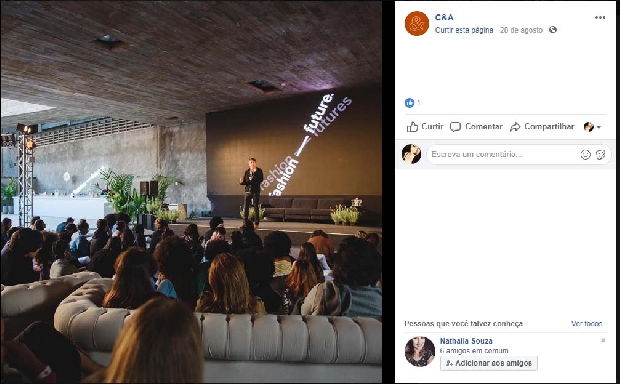The width and height of the screenshot is (620, 384).
Task: Open Nathalia Souza's profile name link
Action: coord(466,341)
